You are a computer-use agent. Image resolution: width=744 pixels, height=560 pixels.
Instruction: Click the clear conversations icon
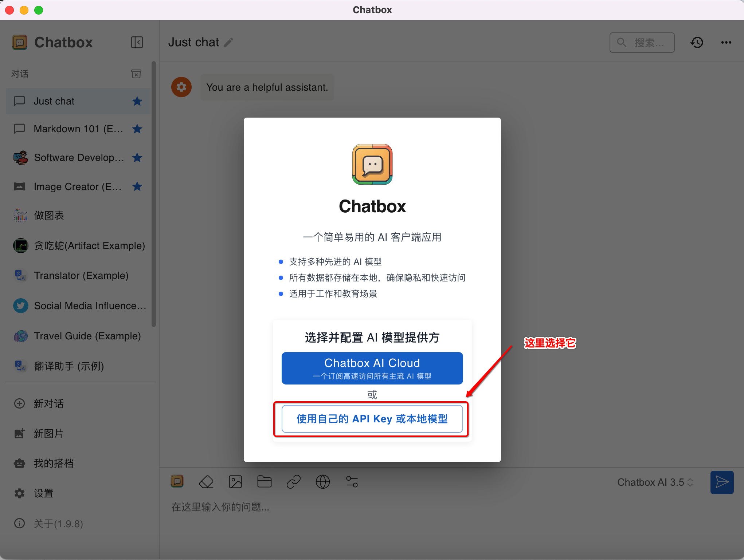(136, 74)
